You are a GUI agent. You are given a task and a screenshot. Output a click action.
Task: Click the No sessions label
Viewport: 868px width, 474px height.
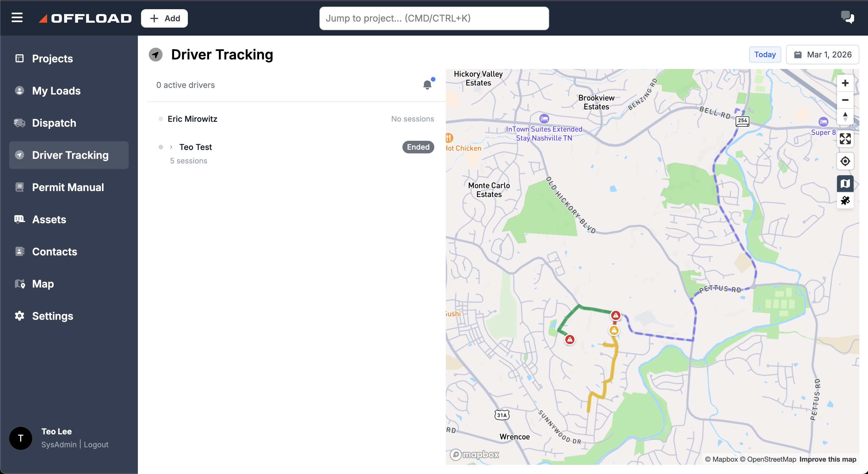[x=412, y=119]
